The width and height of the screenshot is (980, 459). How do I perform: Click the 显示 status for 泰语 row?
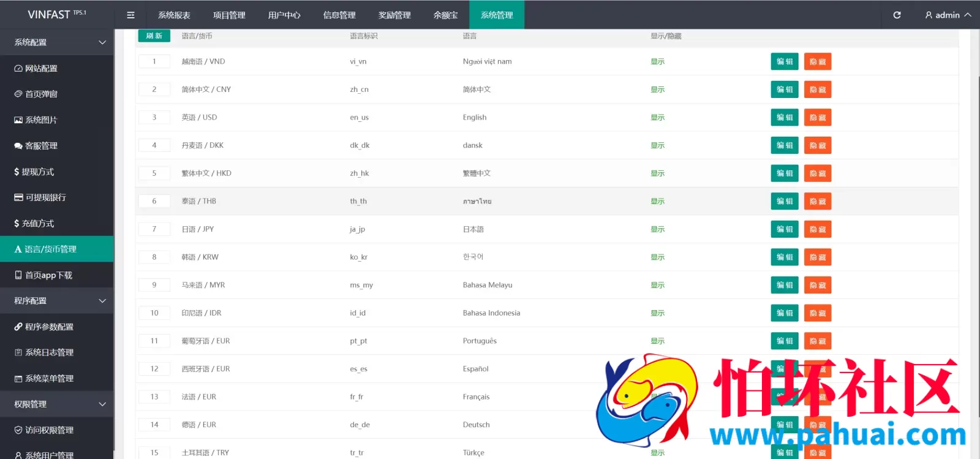pyautogui.click(x=658, y=201)
